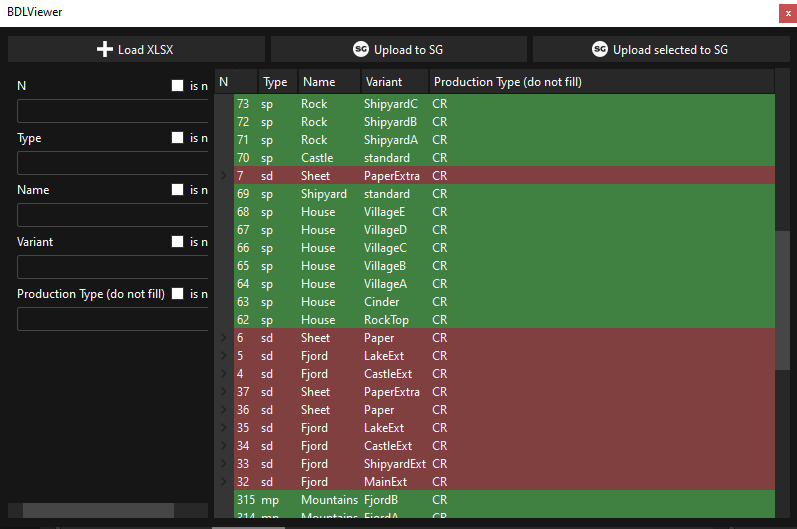The image size is (797, 529).
Task: Click the plus icon on Load XLSX
Action: point(105,49)
